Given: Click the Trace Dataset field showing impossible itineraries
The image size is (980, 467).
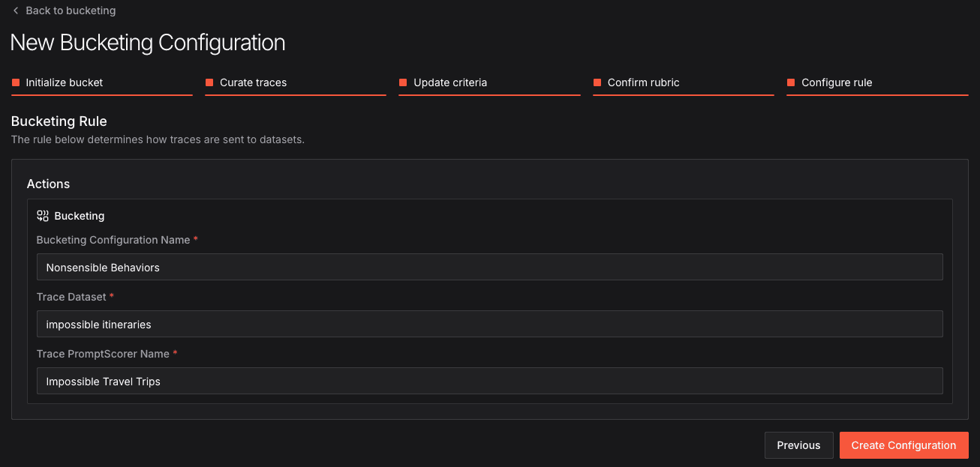Looking at the screenshot, I should tap(489, 324).
